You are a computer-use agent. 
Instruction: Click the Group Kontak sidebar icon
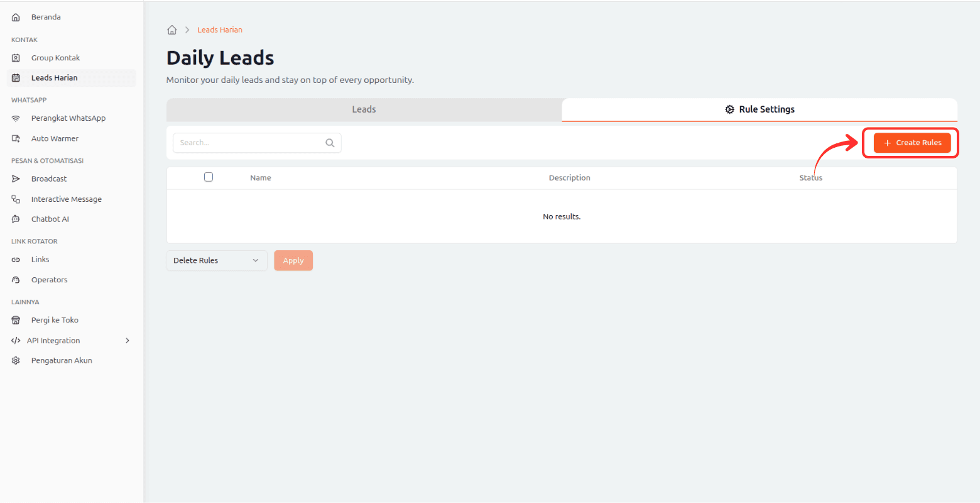coord(16,58)
